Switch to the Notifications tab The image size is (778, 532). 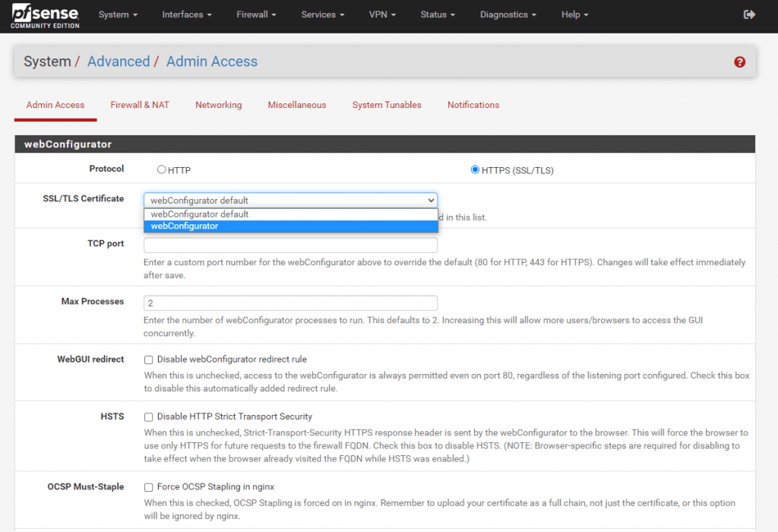473,105
